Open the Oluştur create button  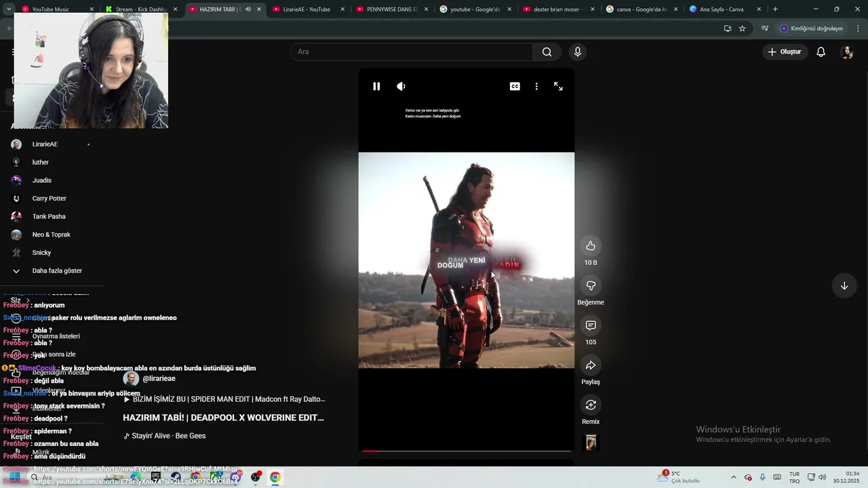[785, 52]
